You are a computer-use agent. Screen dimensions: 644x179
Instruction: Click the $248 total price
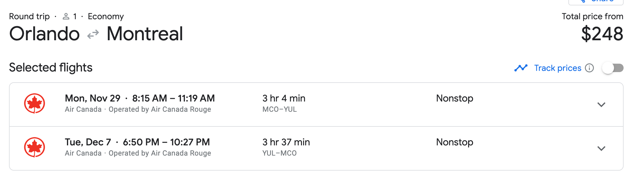tap(602, 34)
